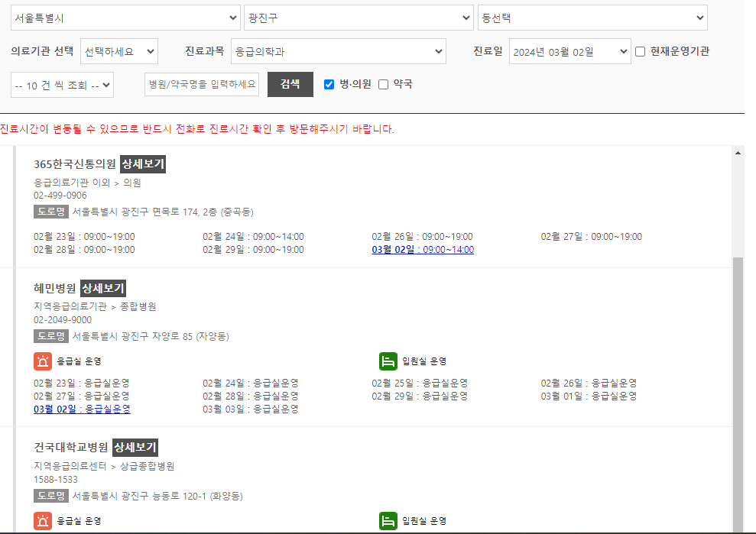Open the 동선택 dropdown
The image size is (756, 534).
point(594,17)
